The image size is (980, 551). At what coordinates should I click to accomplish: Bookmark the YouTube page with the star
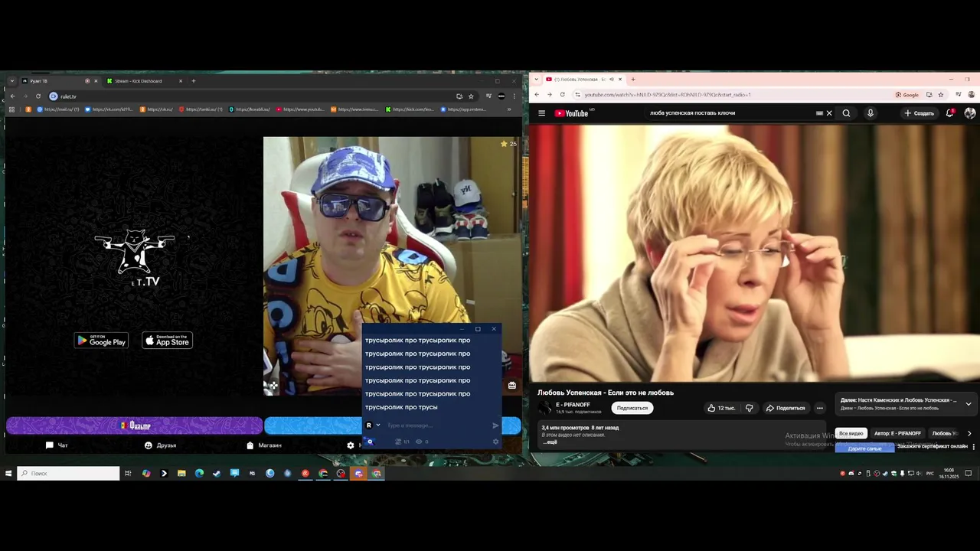[x=941, y=95]
